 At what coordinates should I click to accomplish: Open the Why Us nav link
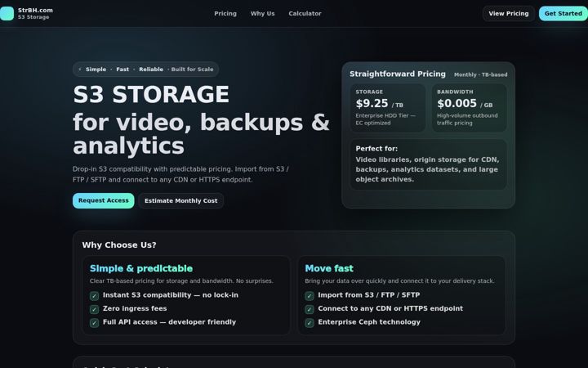tap(262, 14)
